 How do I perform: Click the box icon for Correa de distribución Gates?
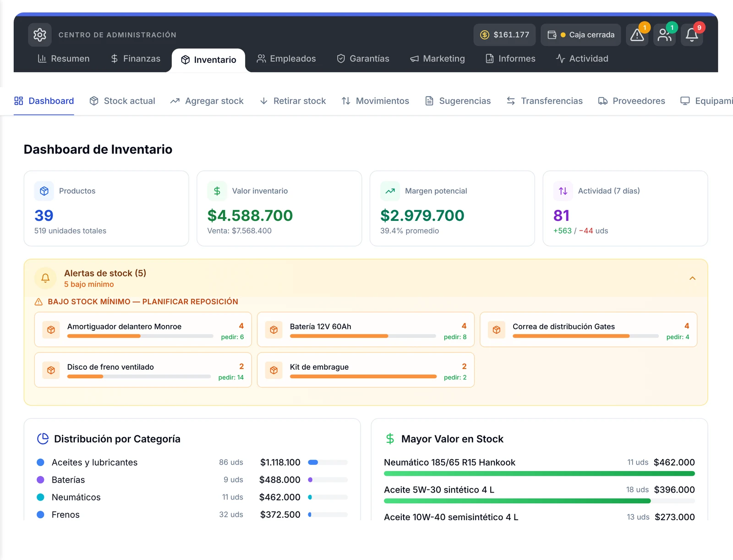point(497,330)
